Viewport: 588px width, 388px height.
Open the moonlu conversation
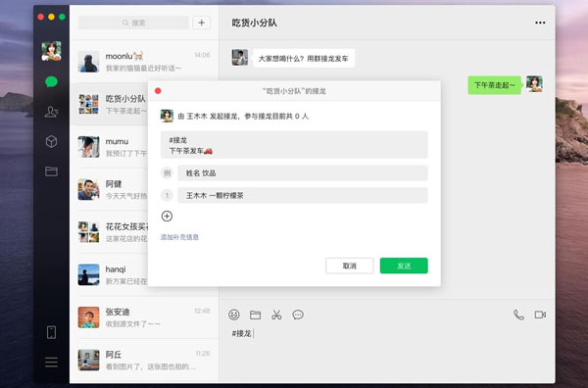(x=144, y=62)
